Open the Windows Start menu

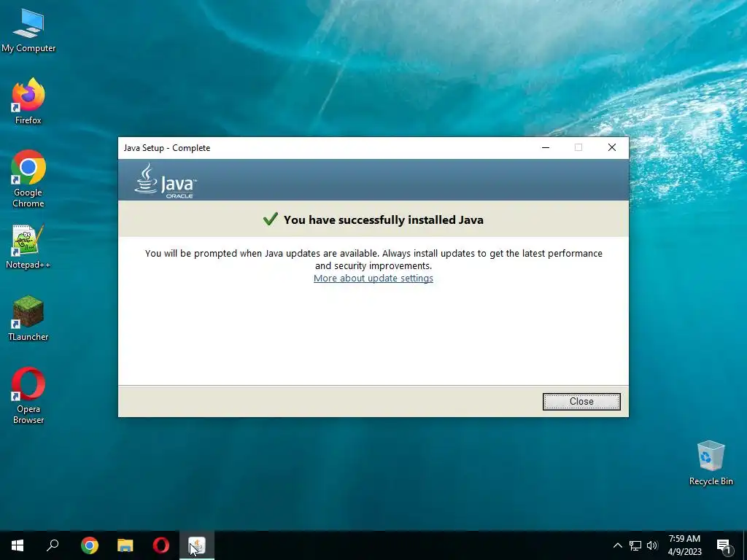tap(18, 545)
